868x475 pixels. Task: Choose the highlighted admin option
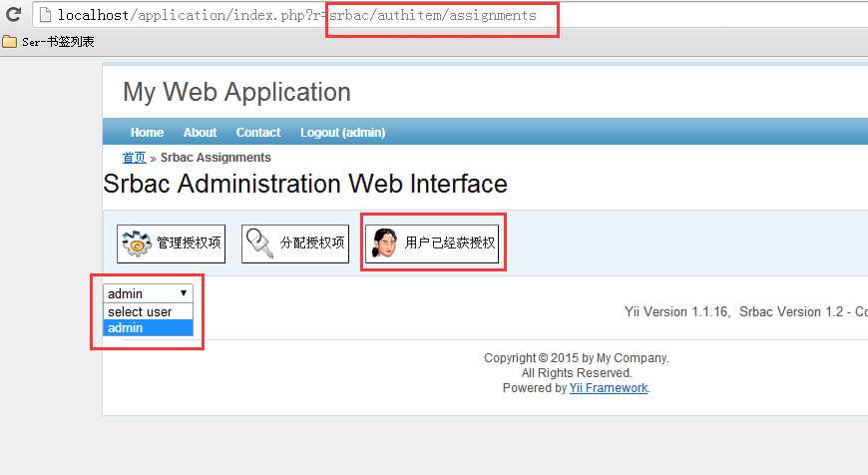click(148, 327)
